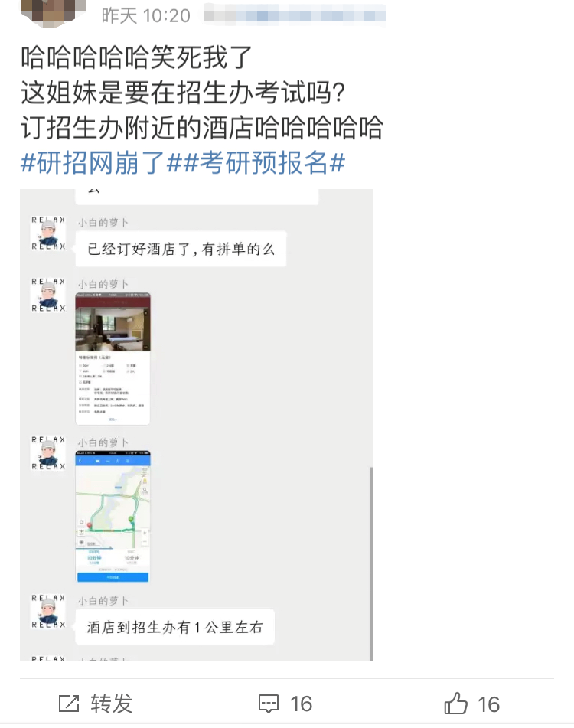
Task: Click the post text '哈哈哈哈哈笑死我了'
Action: 136,57
